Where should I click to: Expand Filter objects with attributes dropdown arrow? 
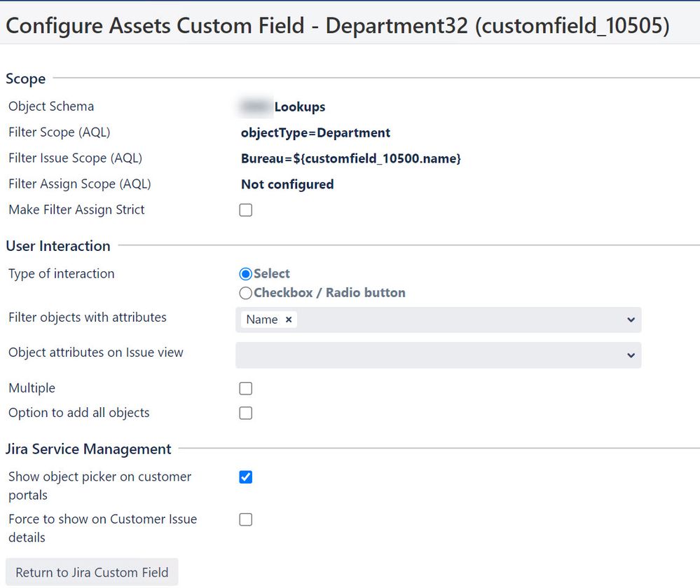(631, 320)
